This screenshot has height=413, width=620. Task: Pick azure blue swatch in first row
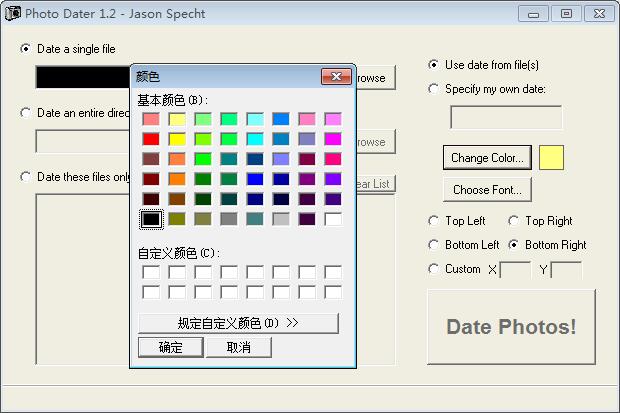[x=281, y=119]
